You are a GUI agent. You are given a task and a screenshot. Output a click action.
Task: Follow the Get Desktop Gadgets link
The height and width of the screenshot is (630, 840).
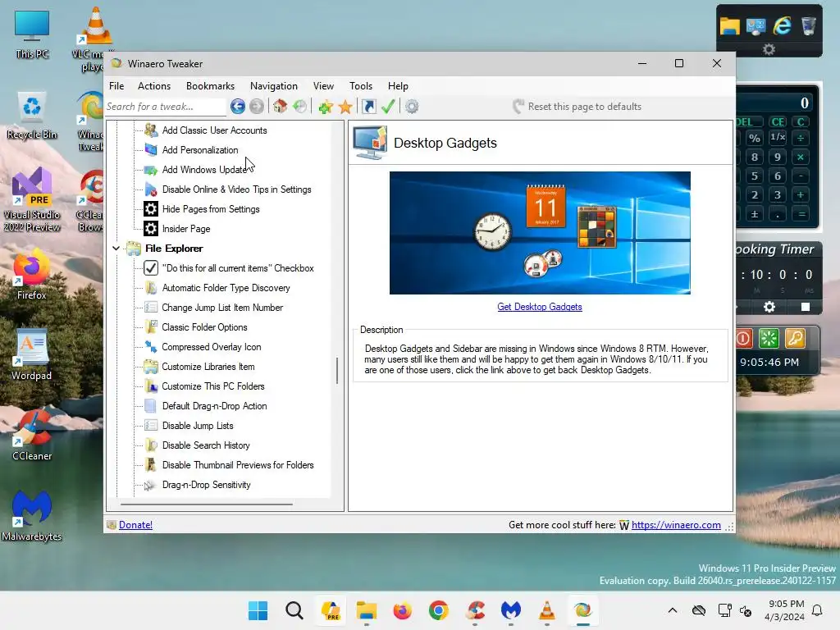[540, 307]
